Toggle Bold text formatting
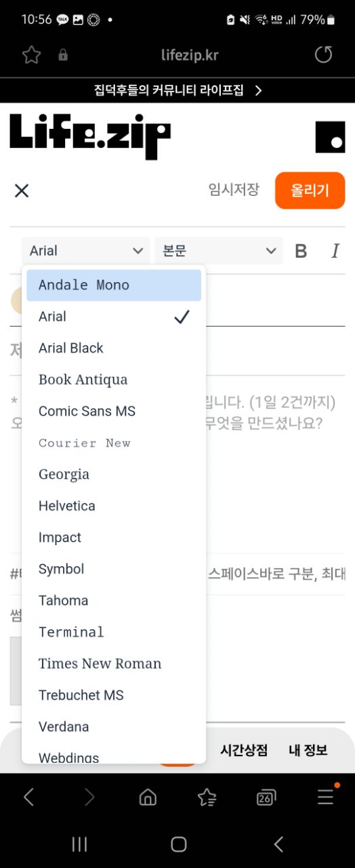This screenshot has width=355, height=868. pyautogui.click(x=301, y=251)
